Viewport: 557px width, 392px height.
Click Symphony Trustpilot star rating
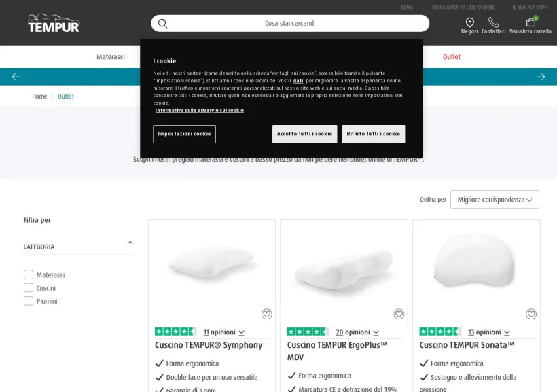176,332
